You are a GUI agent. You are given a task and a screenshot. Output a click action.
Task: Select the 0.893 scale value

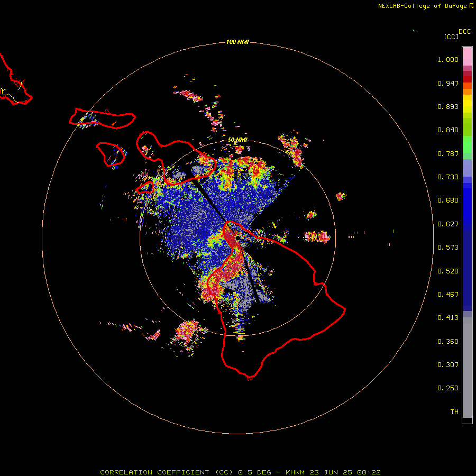[x=448, y=106]
